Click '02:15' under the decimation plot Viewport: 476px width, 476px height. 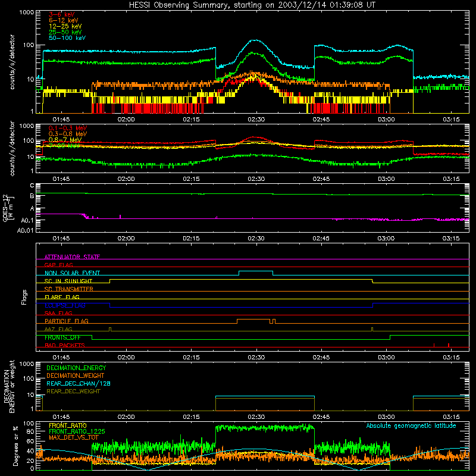(191, 417)
